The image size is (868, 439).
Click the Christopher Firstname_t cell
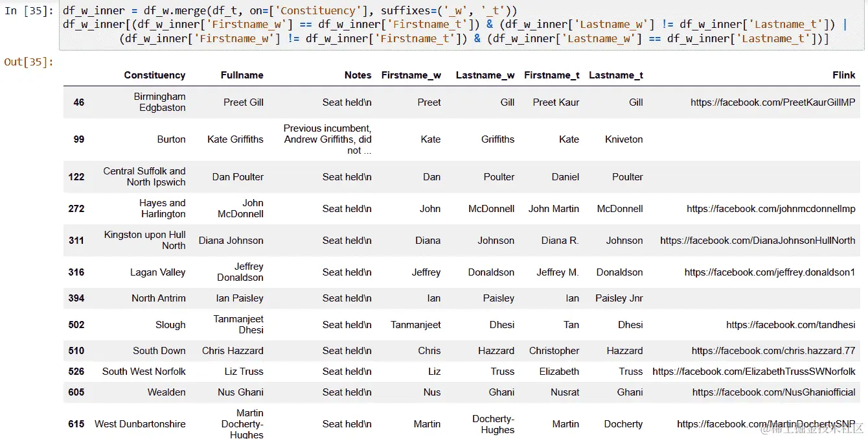[554, 351]
